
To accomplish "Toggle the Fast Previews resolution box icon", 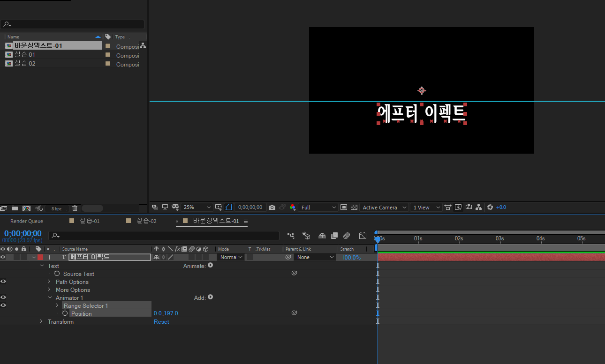I will pos(344,207).
